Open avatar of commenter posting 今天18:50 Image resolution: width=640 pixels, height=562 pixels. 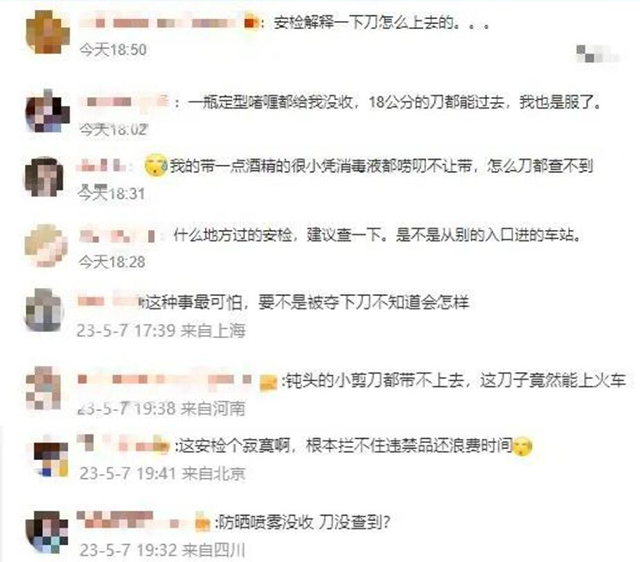pos(47,32)
